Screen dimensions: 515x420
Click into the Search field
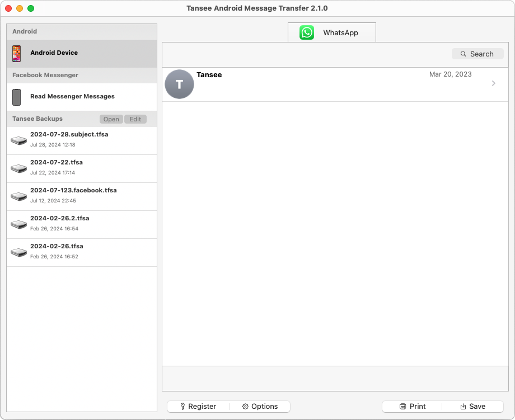(x=477, y=54)
